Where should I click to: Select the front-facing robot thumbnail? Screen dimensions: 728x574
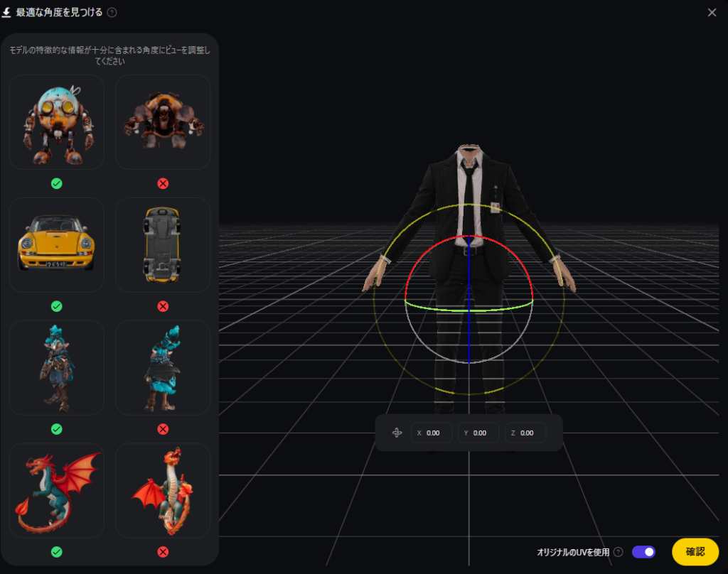(57, 122)
